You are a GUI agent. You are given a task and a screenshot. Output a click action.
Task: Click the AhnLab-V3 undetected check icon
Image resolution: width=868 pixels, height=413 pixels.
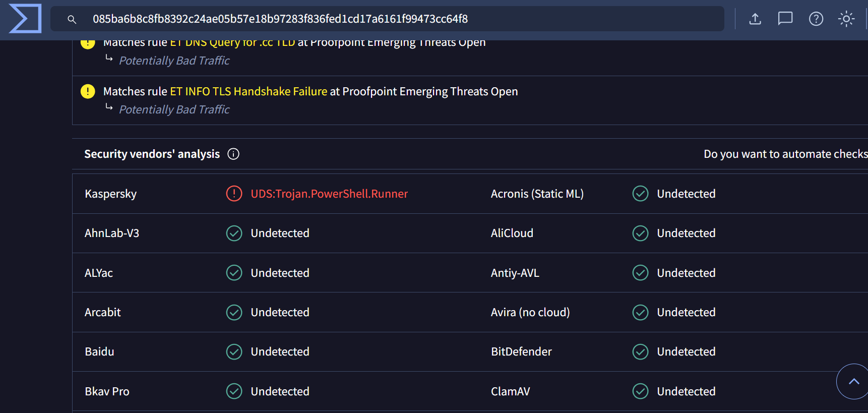click(x=234, y=233)
